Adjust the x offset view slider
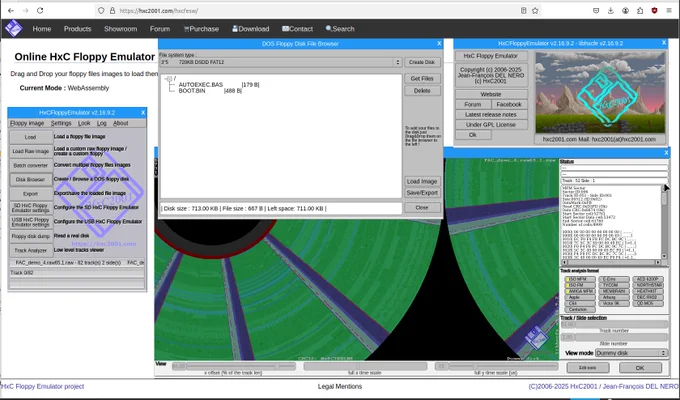The height and width of the screenshot is (400, 680). [233, 367]
